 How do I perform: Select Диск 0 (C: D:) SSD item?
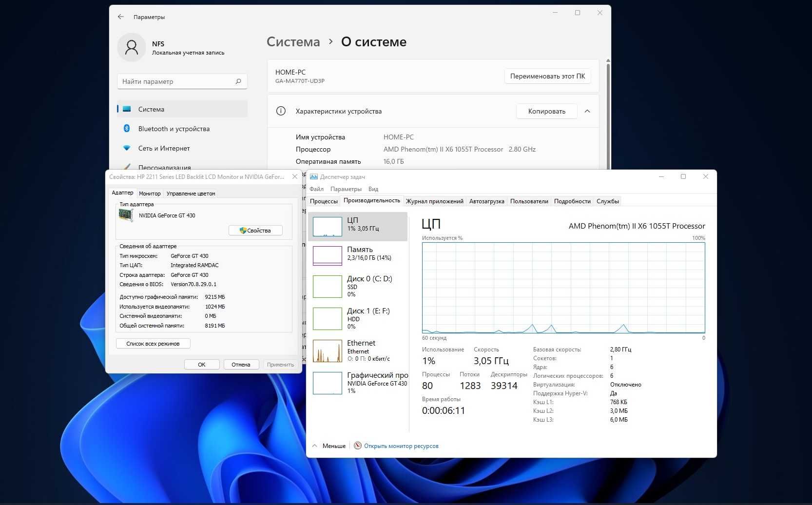tap(358, 286)
